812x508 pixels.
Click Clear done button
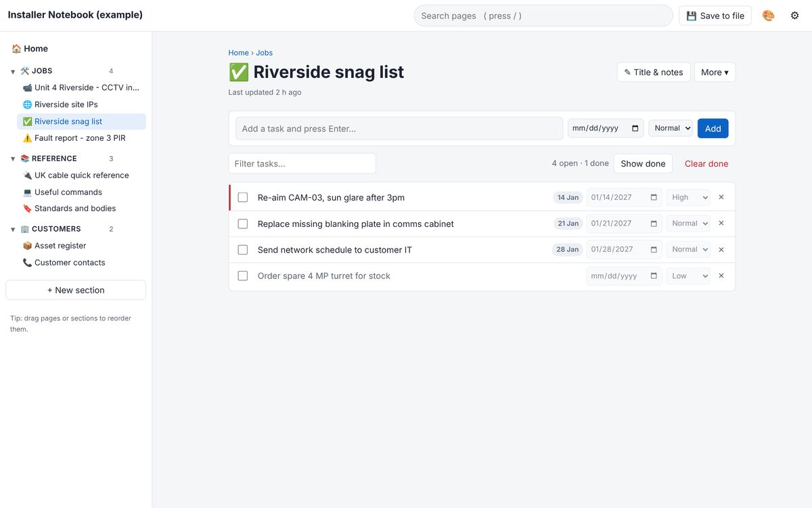click(x=706, y=163)
